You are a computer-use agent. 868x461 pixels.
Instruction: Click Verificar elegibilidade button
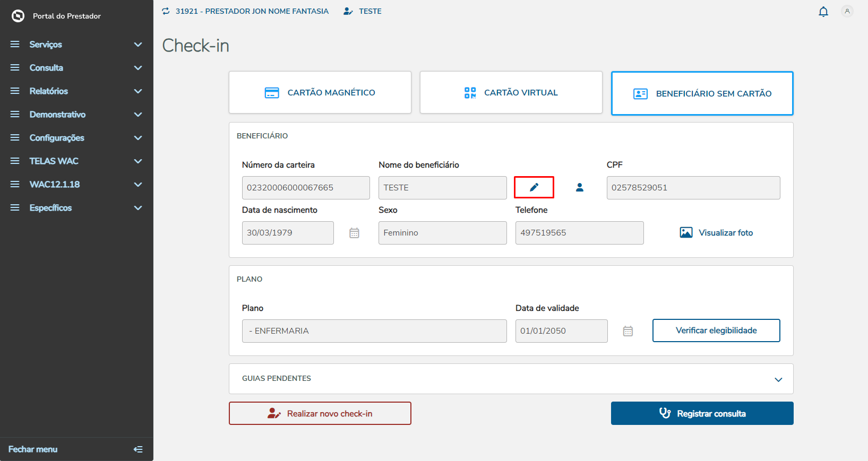point(716,330)
